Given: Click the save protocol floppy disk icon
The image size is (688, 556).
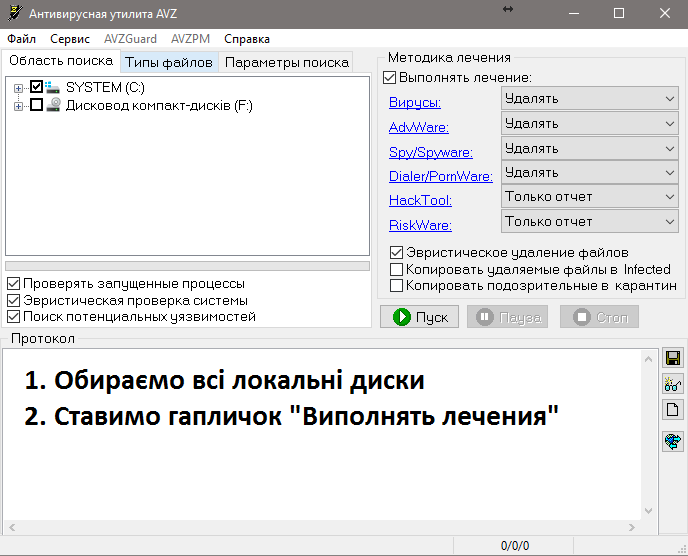Looking at the screenshot, I should 673,358.
